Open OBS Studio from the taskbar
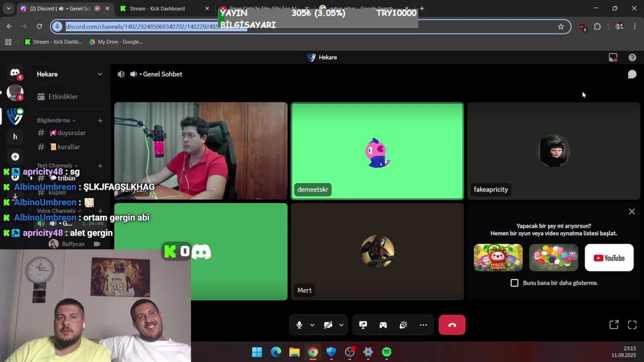The width and height of the screenshot is (644, 362). point(350,352)
